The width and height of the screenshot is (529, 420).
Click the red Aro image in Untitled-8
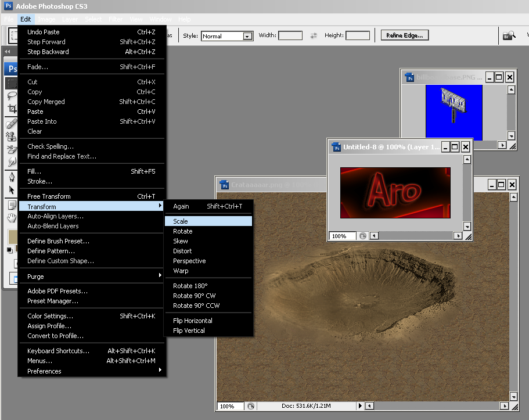(x=395, y=193)
